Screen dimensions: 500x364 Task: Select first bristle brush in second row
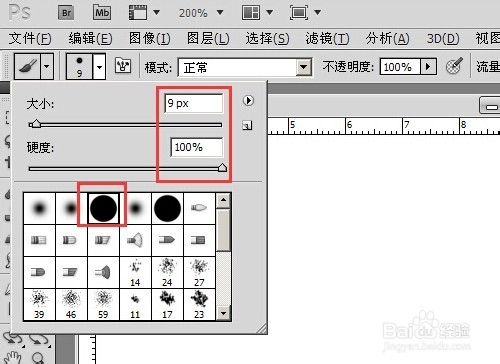click(39, 240)
